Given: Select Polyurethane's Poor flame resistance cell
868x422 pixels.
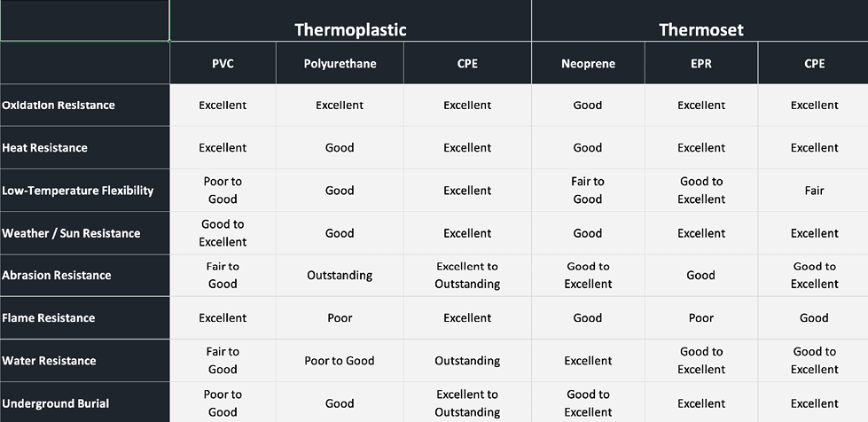Looking at the screenshot, I should pos(340,318).
